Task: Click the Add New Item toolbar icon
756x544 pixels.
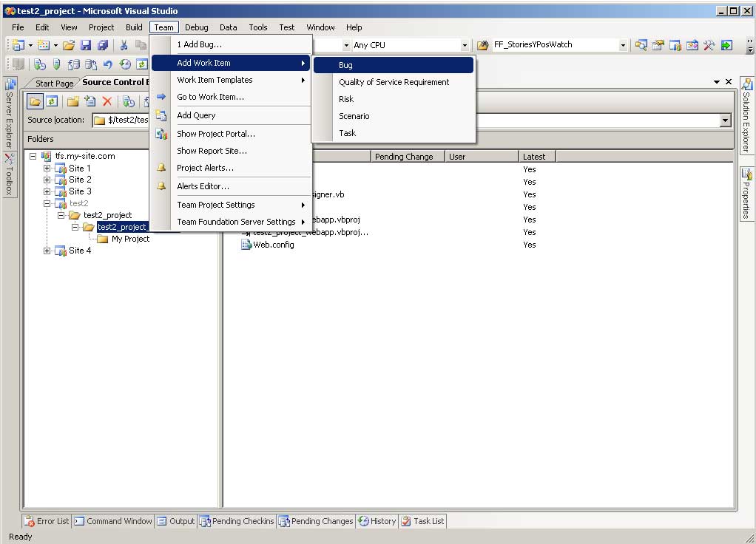Action: point(44,45)
